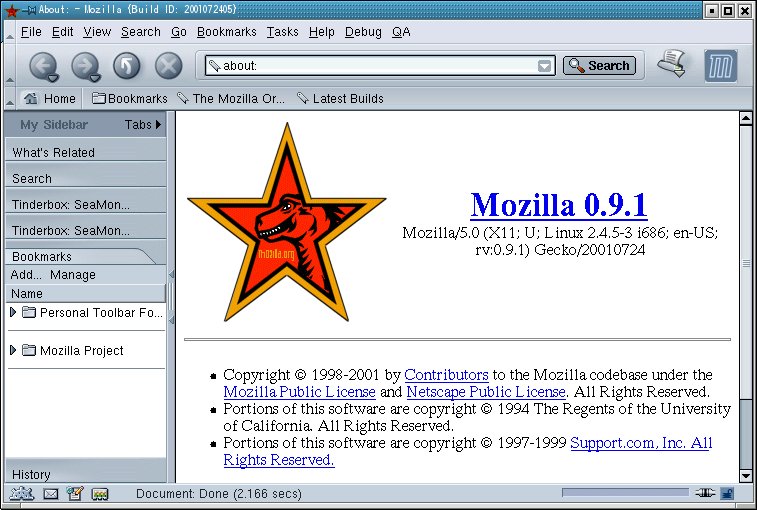Open the File menu
This screenshot has height=510, width=757.
coord(31,32)
